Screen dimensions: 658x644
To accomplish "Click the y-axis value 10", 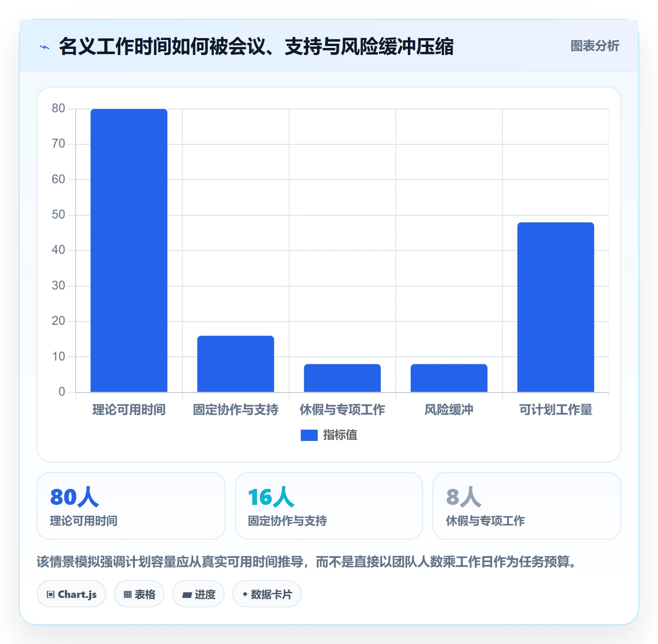I will tap(58, 357).
